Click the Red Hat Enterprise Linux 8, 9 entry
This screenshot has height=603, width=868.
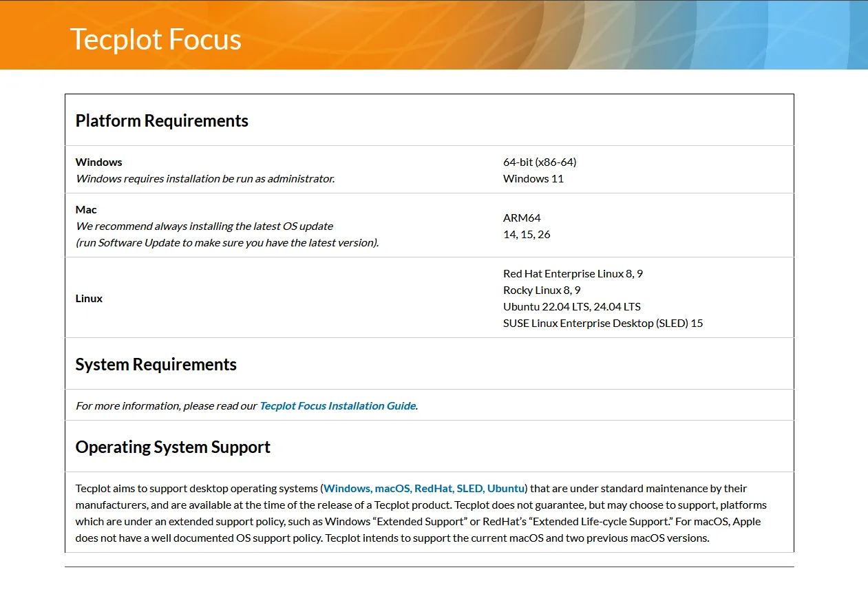(573, 273)
